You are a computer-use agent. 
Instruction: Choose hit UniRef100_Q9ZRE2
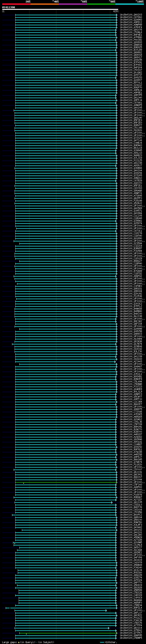[131, 552]
